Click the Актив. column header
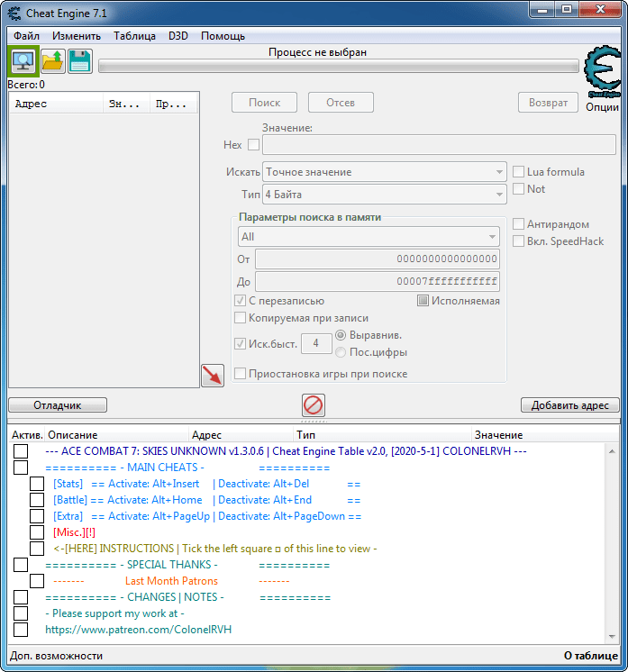628x672 pixels. 27,435
